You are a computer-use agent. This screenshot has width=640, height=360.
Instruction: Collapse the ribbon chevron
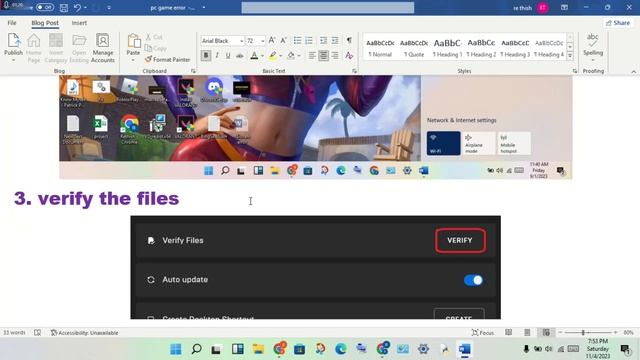pos(633,71)
